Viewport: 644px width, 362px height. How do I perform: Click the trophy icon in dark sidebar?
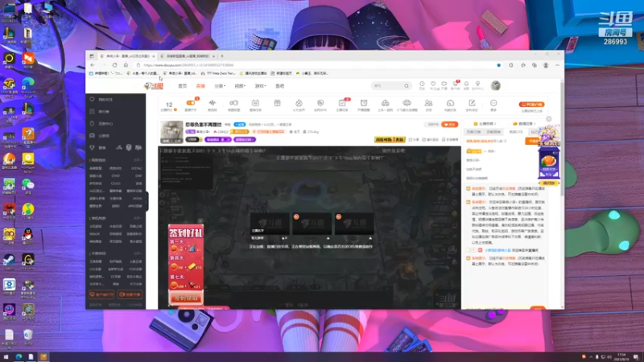coord(92,147)
